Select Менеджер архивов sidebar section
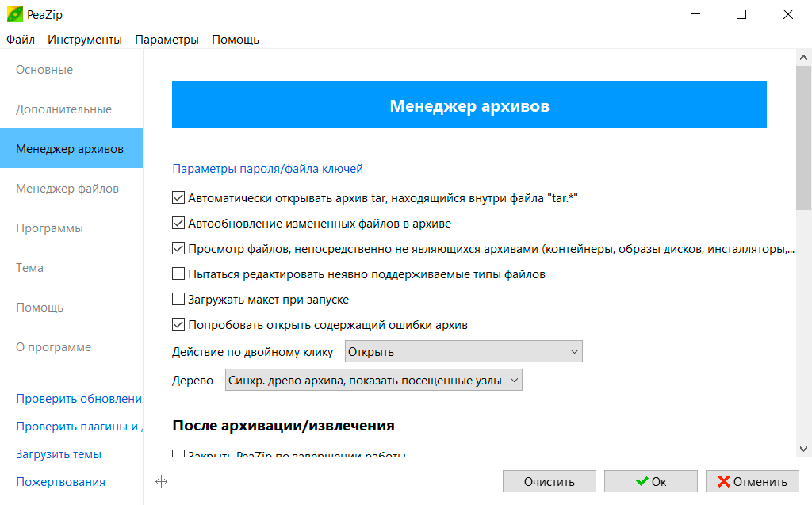The image size is (812, 505). (x=70, y=149)
